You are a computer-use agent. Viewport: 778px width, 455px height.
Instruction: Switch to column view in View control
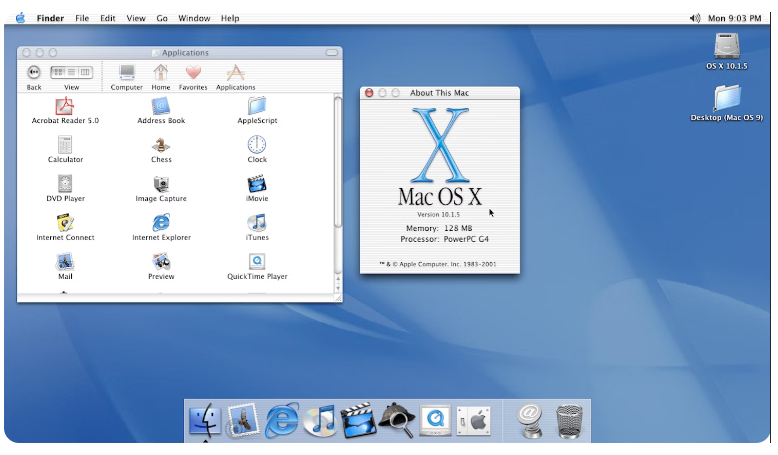tap(85, 72)
